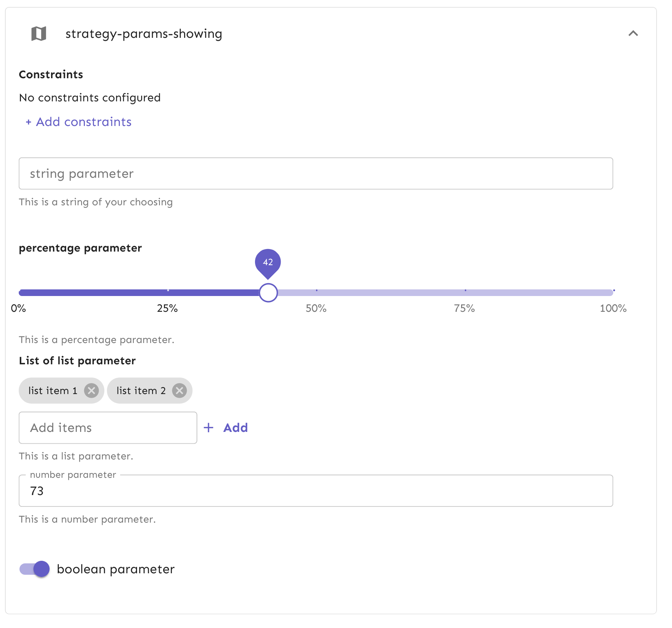Set percentage slider to 50% mark

pyautogui.click(x=316, y=293)
